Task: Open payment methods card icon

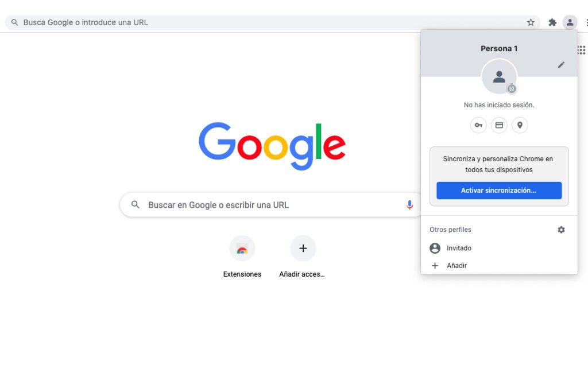Action: (x=499, y=125)
